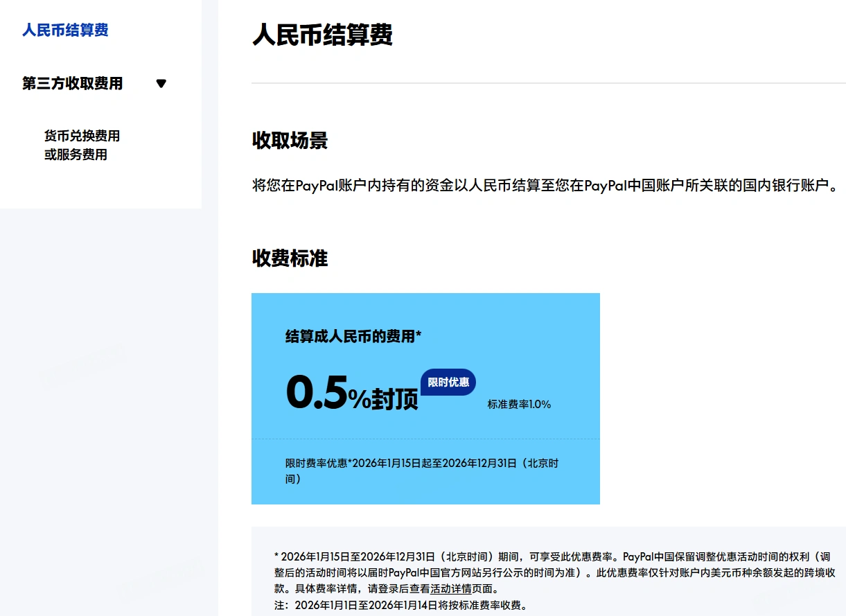This screenshot has width=846, height=616.
Task: Click the blue fee summary card
Action: pyautogui.click(x=425, y=398)
